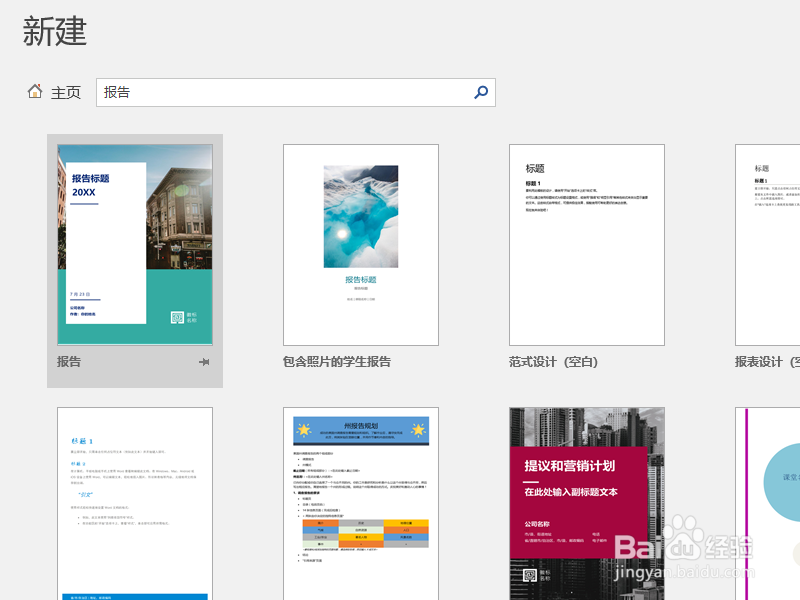800x600 pixels.
Task: Open the 州报告规划 template thumbnail
Action: click(361, 504)
